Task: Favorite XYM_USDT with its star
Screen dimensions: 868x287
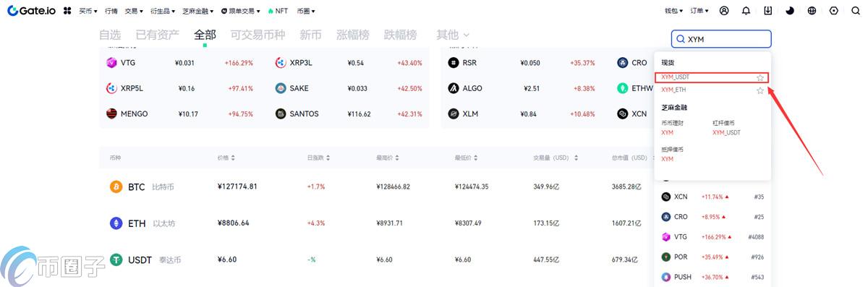Action: click(760, 77)
